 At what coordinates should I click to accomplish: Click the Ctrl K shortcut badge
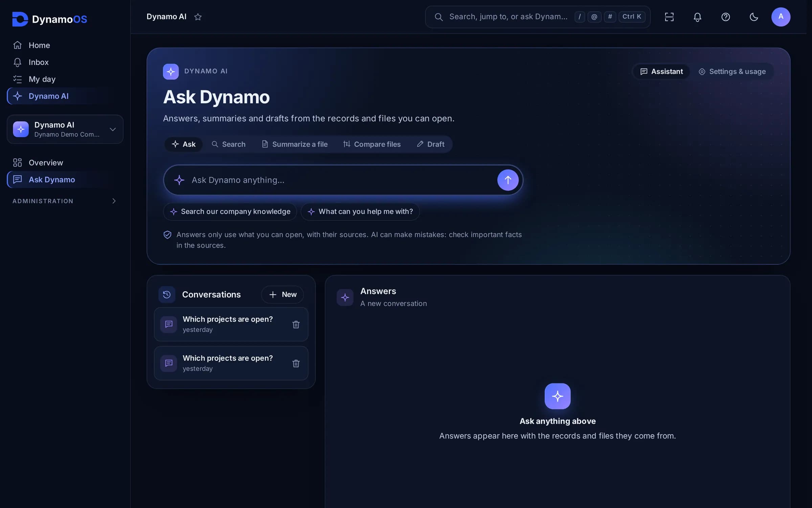pyautogui.click(x=632, y=17)
